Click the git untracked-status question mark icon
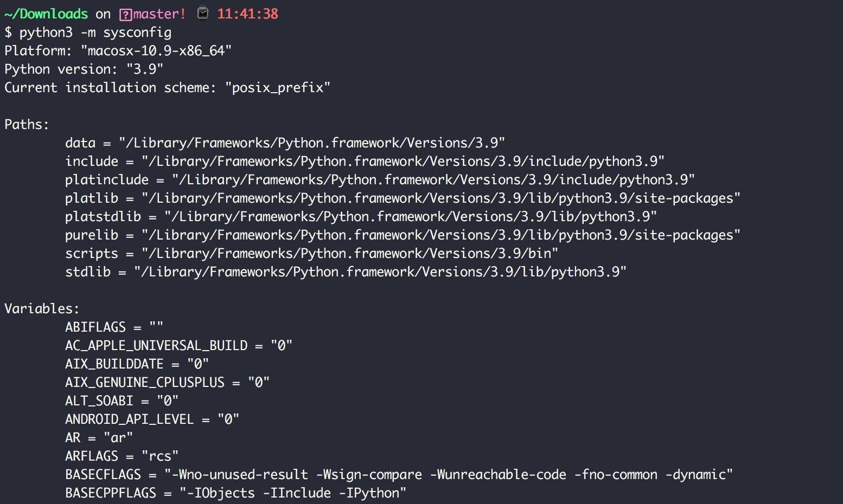Viewport: 843px width, 504px height. [x=125, y=15]
